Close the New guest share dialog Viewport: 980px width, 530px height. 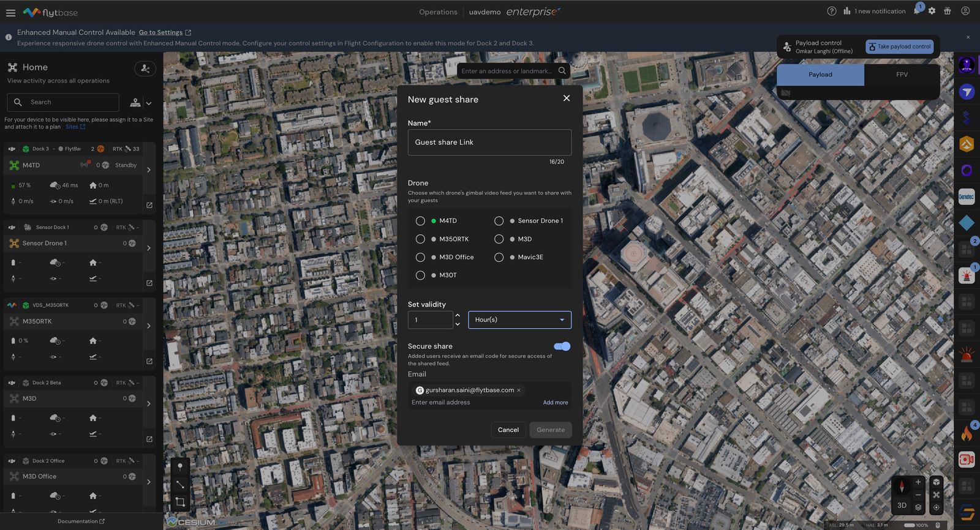(x=567, y=98)
